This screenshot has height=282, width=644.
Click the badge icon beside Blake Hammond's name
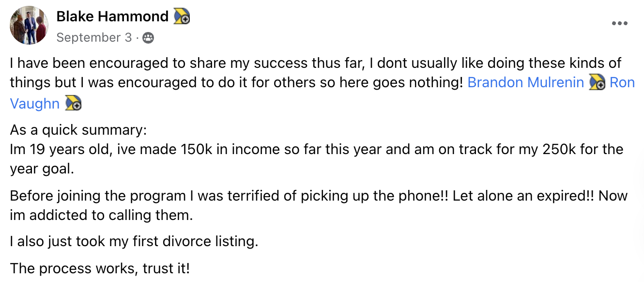point(182,16)
